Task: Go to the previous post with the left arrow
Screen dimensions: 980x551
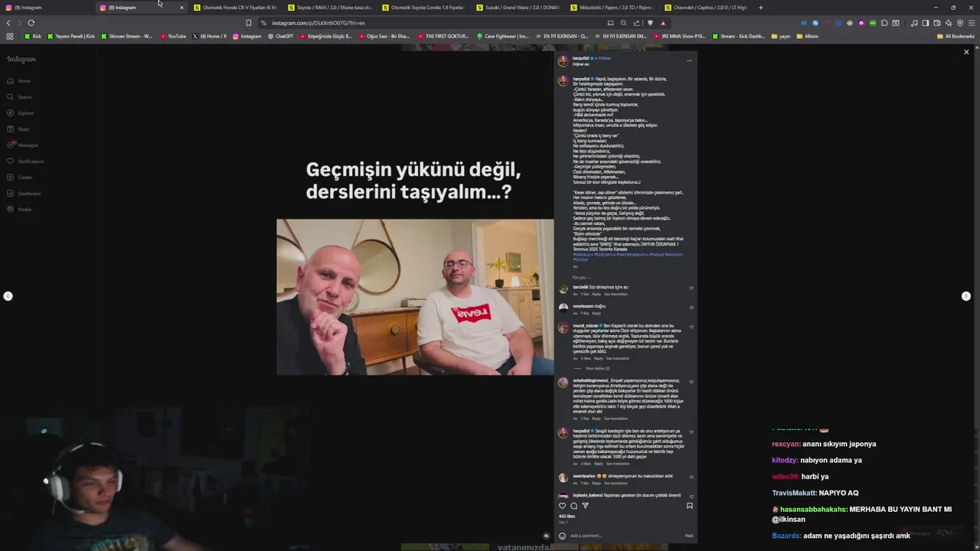Action: 8,296
